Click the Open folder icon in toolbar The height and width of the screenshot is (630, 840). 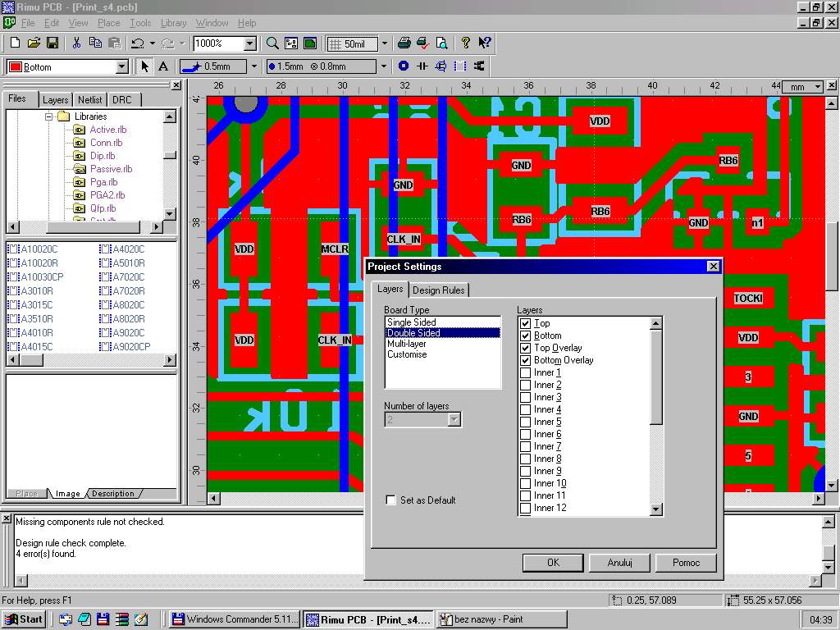pos(34,43)
